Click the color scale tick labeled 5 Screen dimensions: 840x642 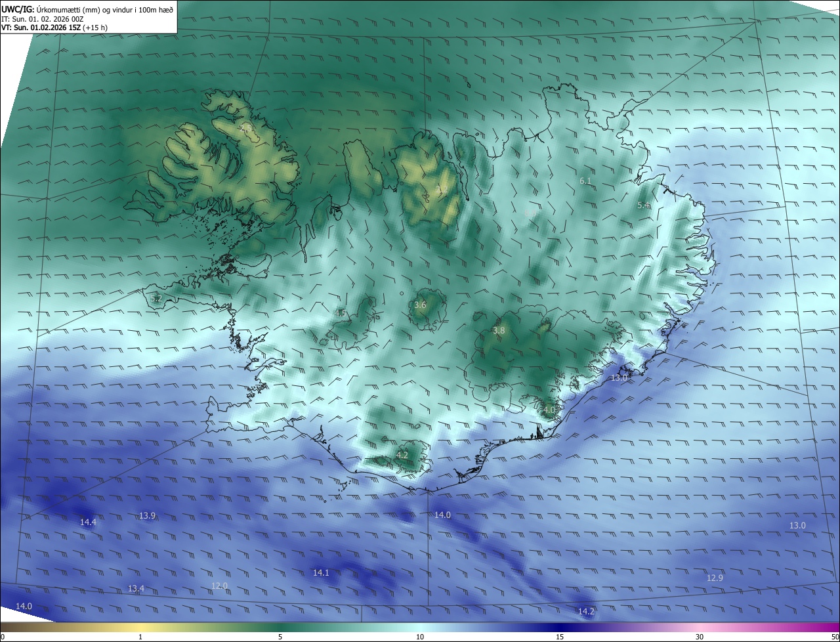(x=280, y=637)
